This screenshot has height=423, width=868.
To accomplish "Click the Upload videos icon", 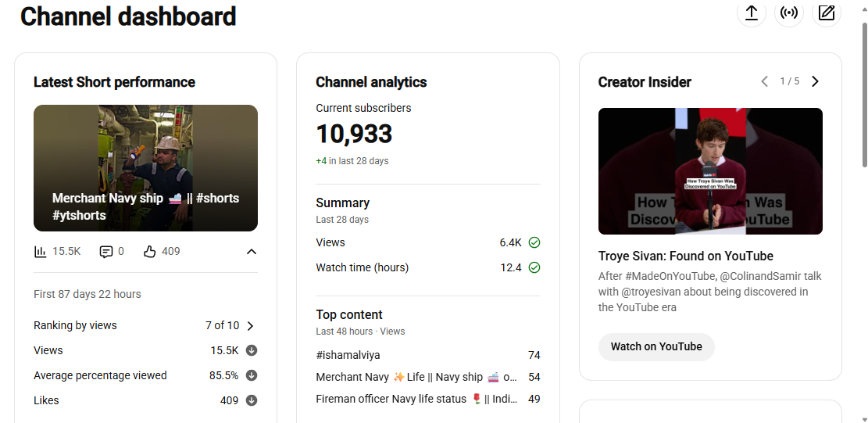I will 751,13.
